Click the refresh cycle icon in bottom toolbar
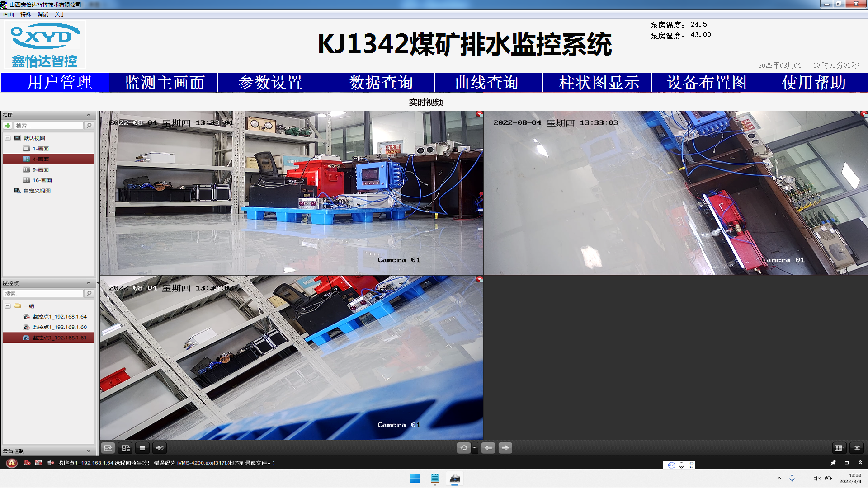 click(x=463, y=448)
